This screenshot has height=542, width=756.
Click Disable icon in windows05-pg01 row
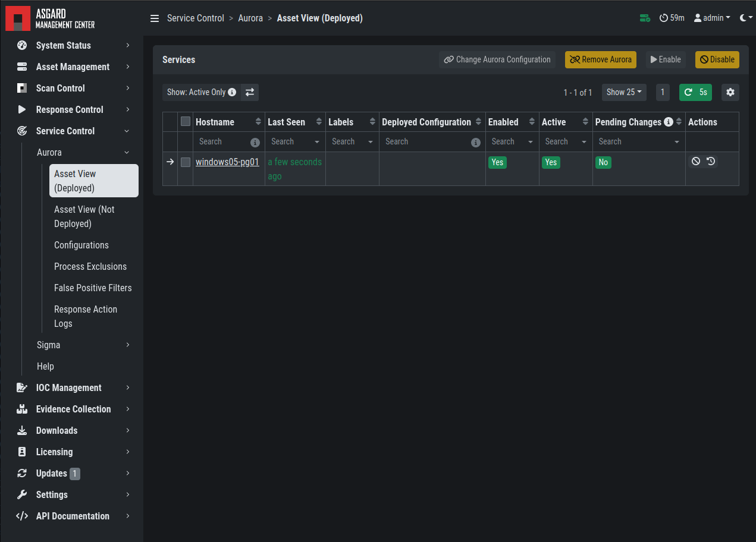click(x=696, y=161)
